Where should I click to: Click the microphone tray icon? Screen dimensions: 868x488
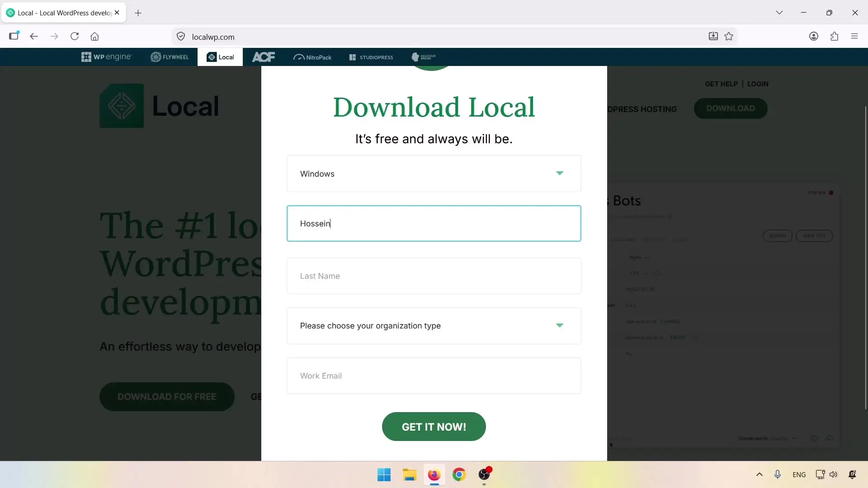(x=777, y=474)
